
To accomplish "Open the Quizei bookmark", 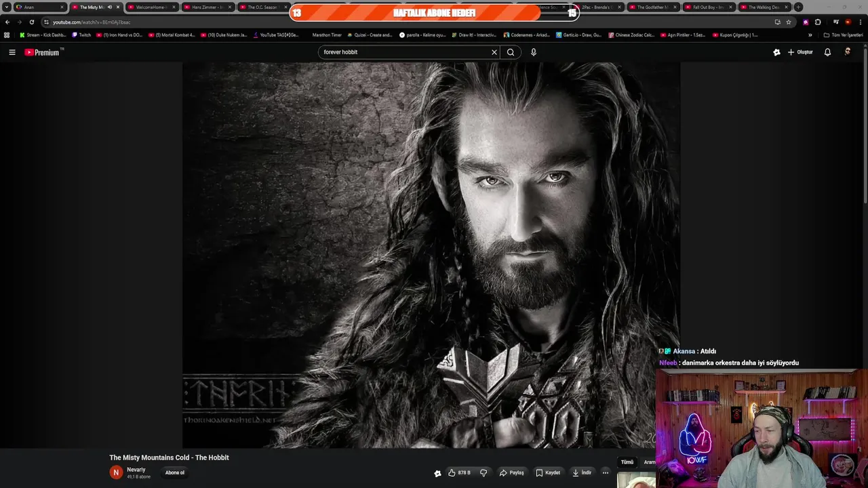I will [370, 35].
